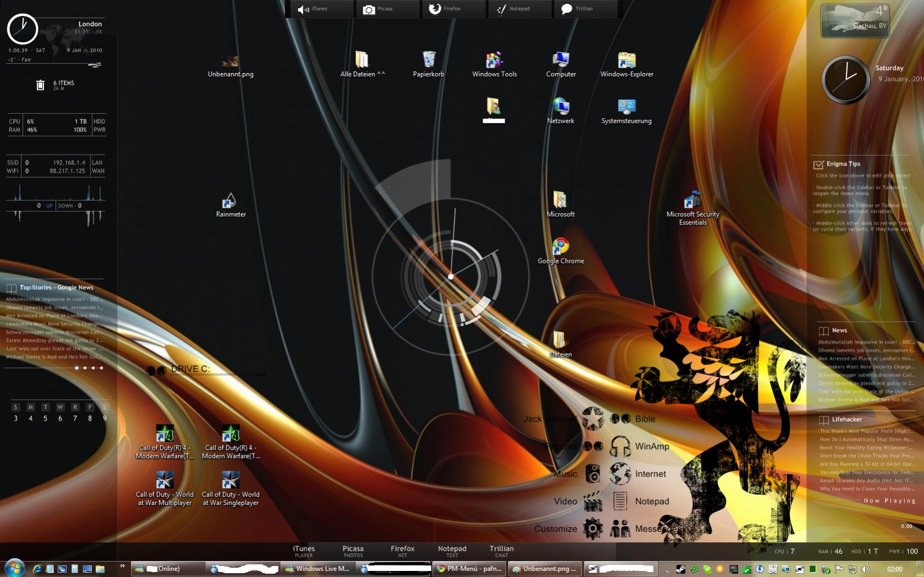
Task: Launch Google Chrome from the desktop
Action: [x=561, y=251]
